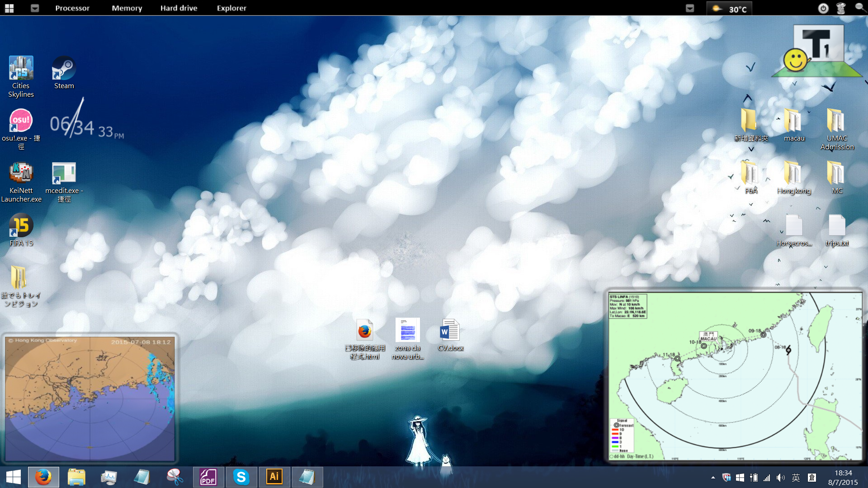This screenshot has height=488, width=868.
Task: Open the Processor menu item
Action: pyautogui.click(x=72, y=8)
